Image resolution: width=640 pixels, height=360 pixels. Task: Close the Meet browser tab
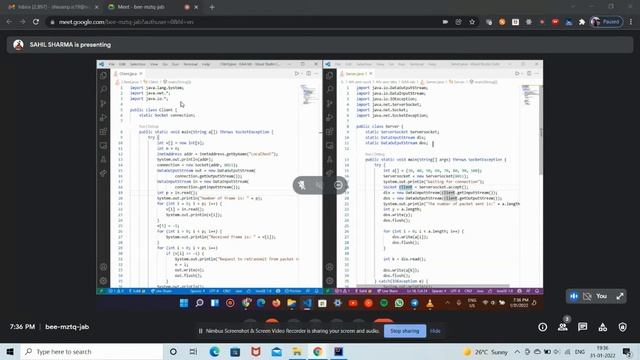[196, 7]
